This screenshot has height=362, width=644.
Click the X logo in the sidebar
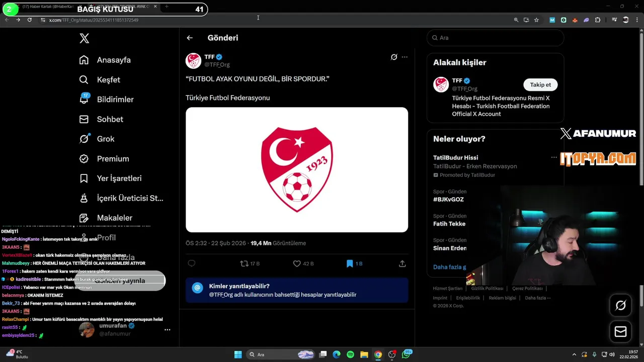(85, 38)
